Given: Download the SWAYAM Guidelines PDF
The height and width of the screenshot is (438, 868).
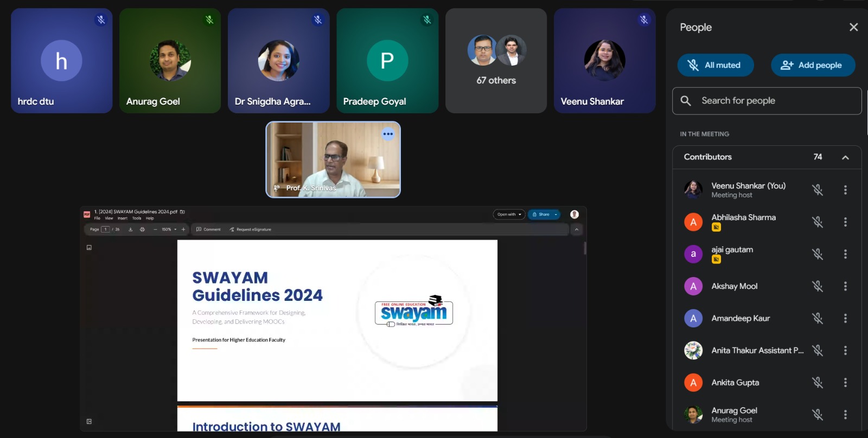Looking at the screenshot, I should point(130,229).
